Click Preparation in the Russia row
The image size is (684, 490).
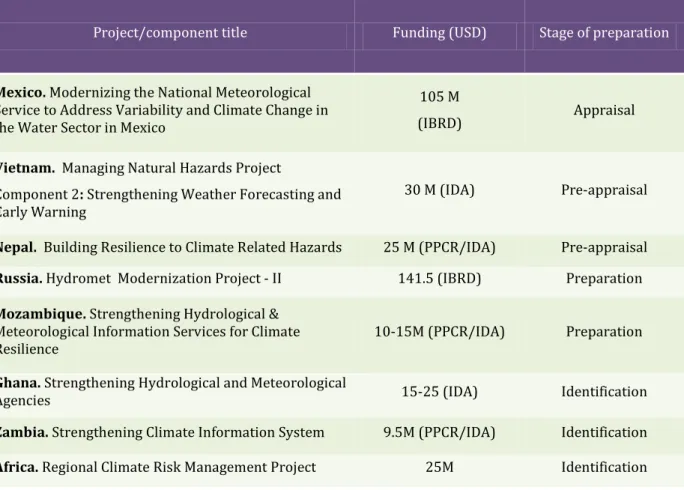click(x=604, y=278)
